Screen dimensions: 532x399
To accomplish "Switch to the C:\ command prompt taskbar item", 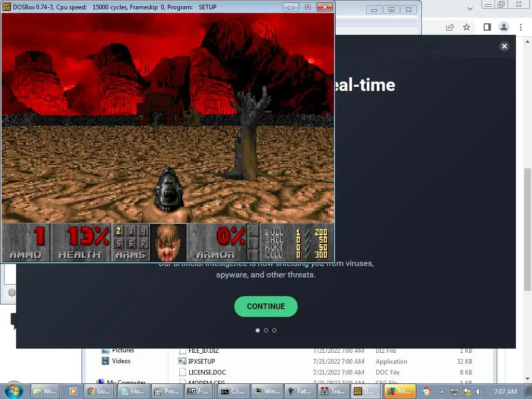I will pos(233,391).
